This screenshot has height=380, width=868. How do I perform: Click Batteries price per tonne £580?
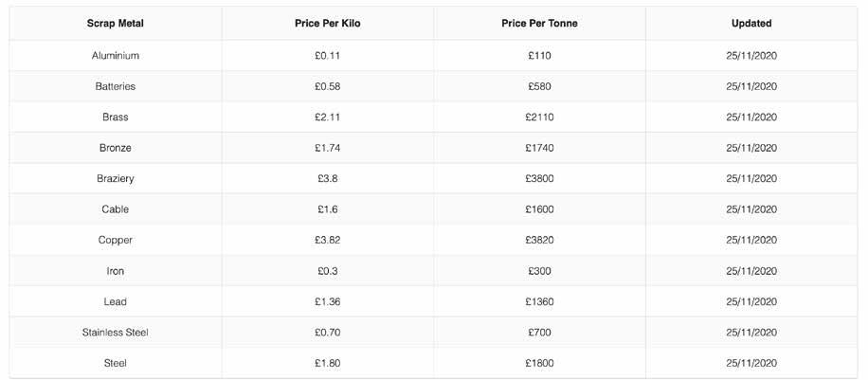tap(539, 86)
